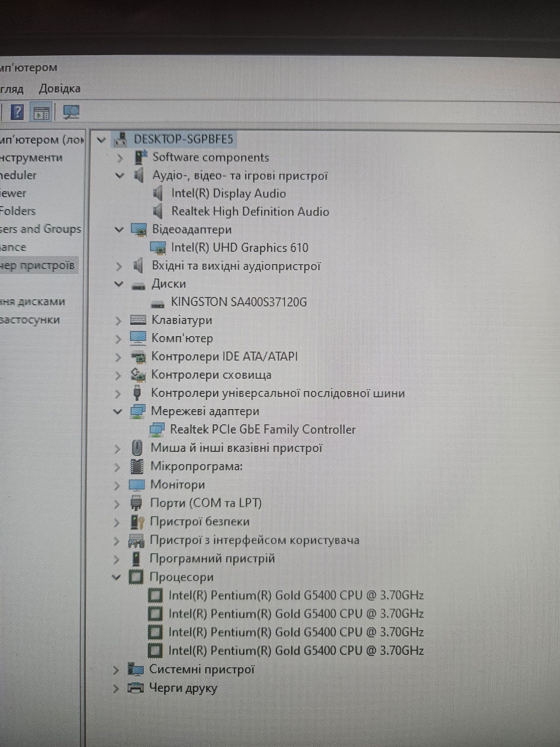
Task: Select the Черги друку label
Action: pos(183,688)
